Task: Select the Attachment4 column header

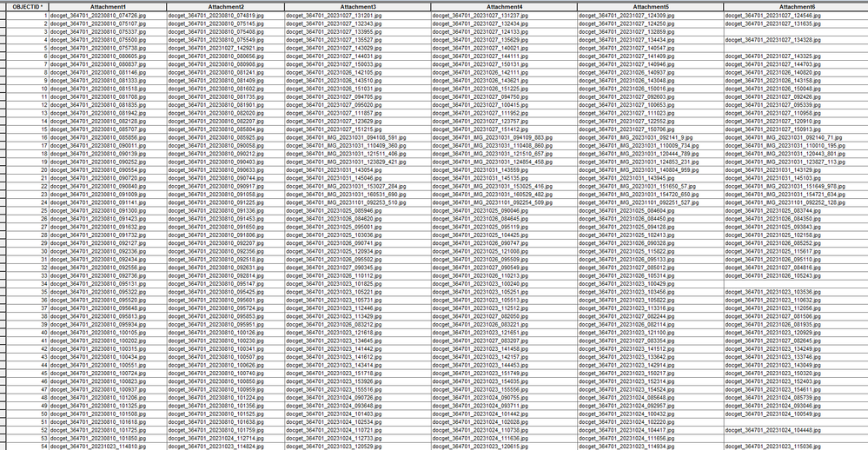Action: pos(504,7)
